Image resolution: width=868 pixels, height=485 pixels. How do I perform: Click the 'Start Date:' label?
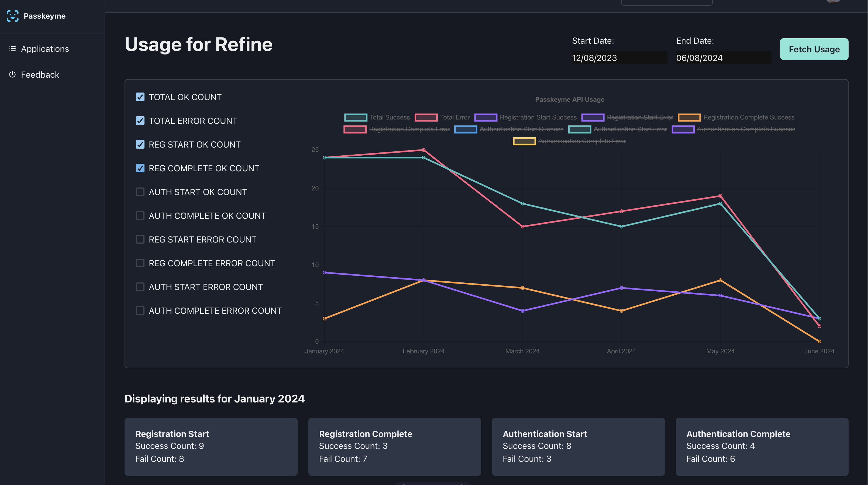pos(593,41)
